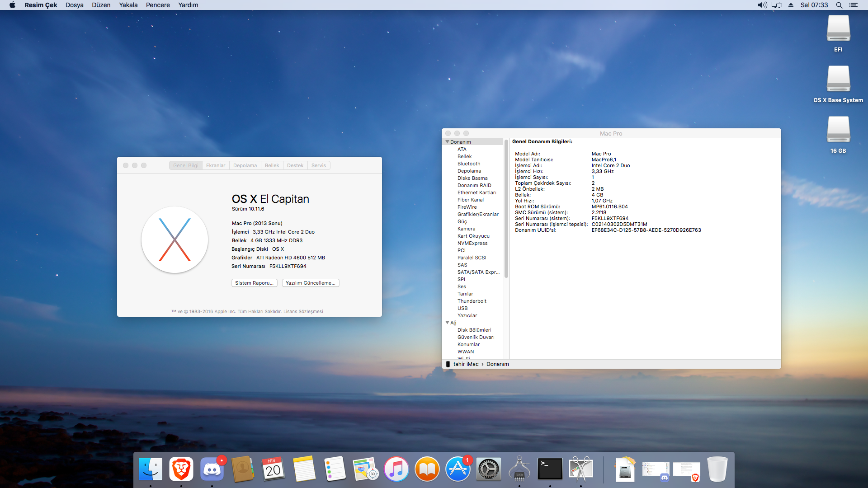
Task: Click the menu bar clock Sal 07:33
Action: (x=814, y=5)
